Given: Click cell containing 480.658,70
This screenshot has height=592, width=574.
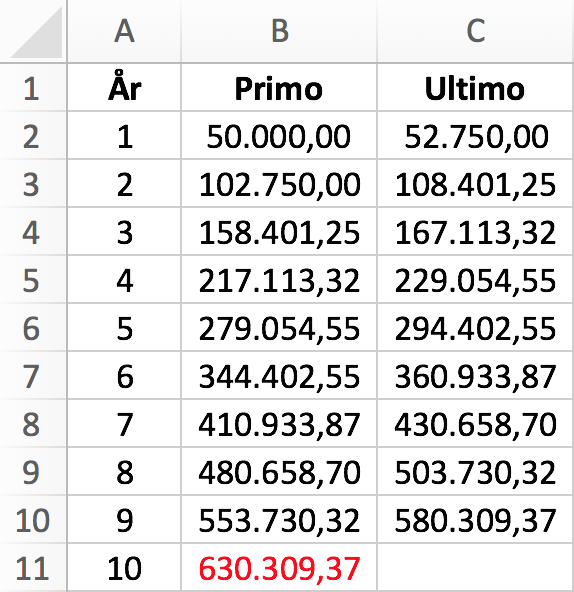Looking at the screenshot, I should tap(279, 472).
